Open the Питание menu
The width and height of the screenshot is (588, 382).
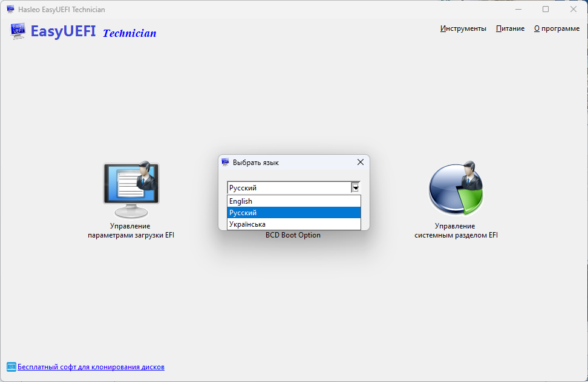pos(510,28)
